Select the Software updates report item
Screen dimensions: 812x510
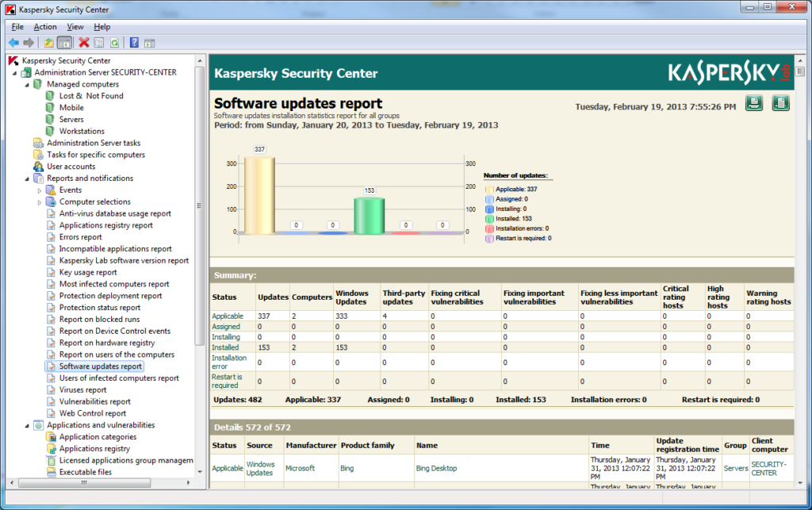pos(100,366)
